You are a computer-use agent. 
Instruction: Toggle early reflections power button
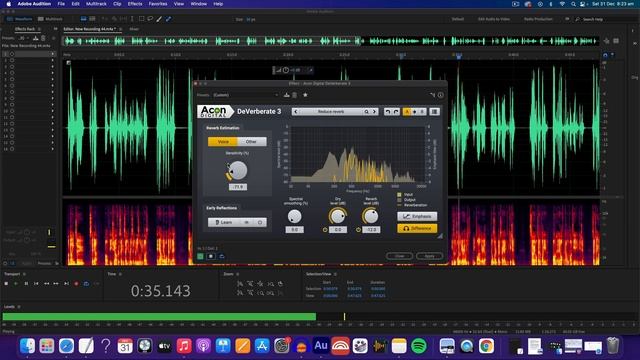tap(260, 222)
